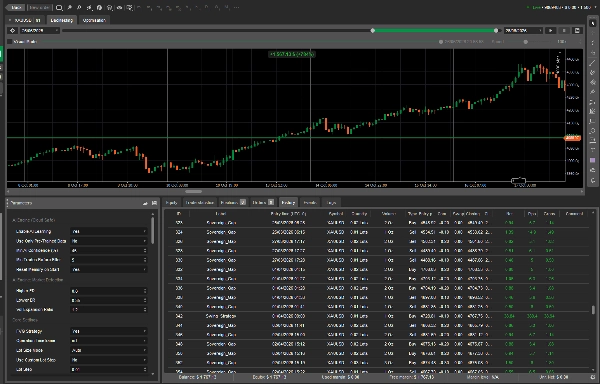Click the rectangle zoom icon in top toolbar
The height and width of the screenshot is (384, 600).
click(x=59, y=7)
